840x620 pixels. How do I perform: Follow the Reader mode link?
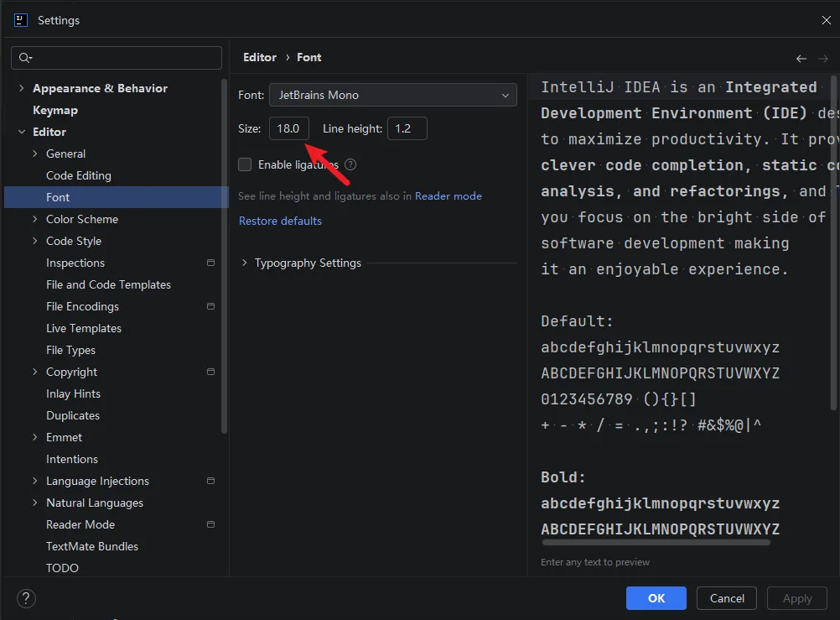click(449, 196)
